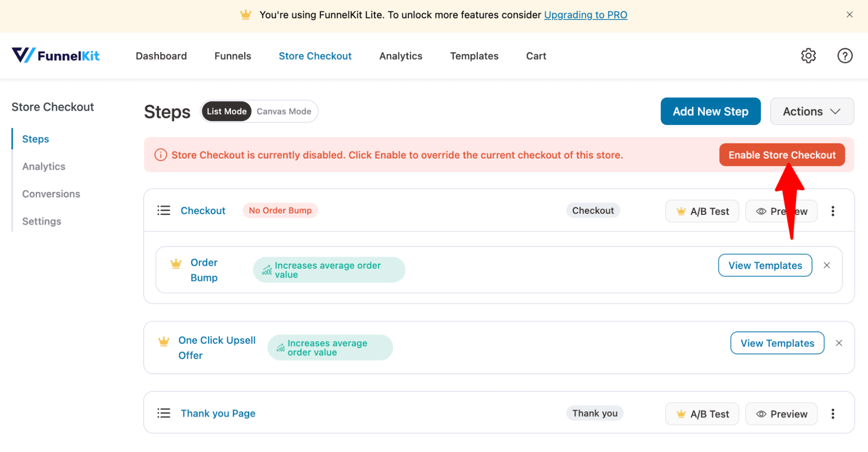
Task: Open the Store Checkout tab
Action: (x=315, y=56)
